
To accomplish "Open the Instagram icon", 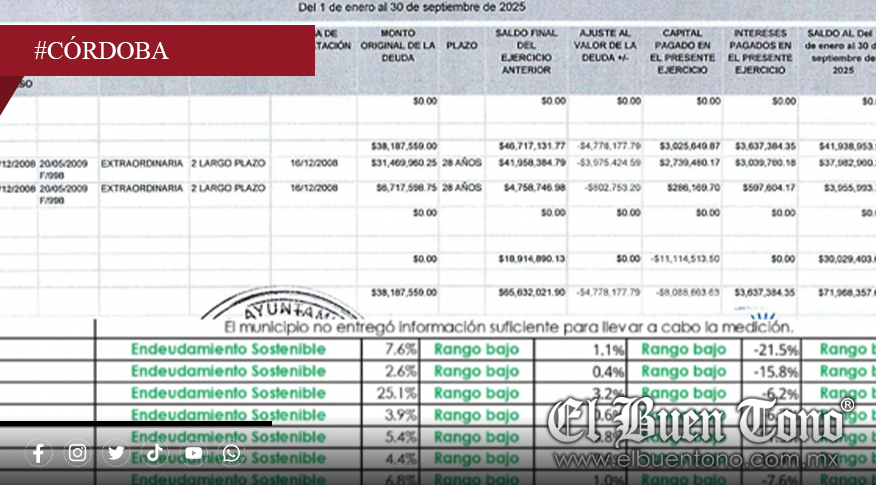I will point(78,453).
